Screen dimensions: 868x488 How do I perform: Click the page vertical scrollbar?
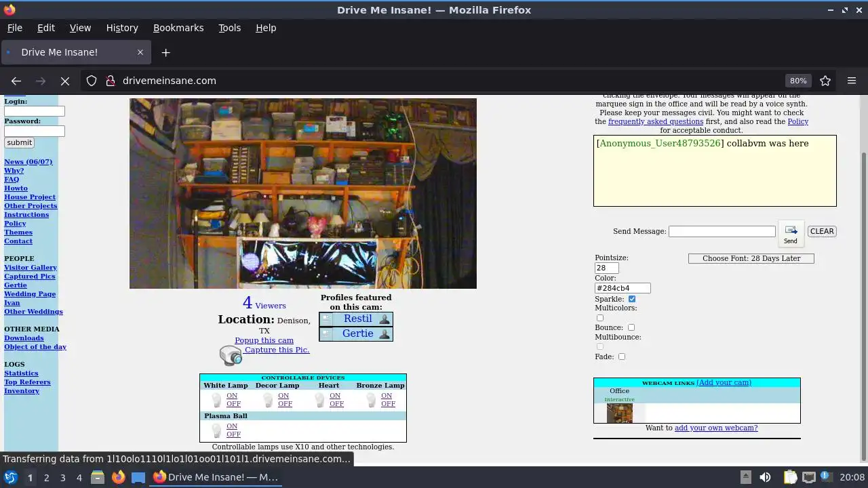click(863, 305)
